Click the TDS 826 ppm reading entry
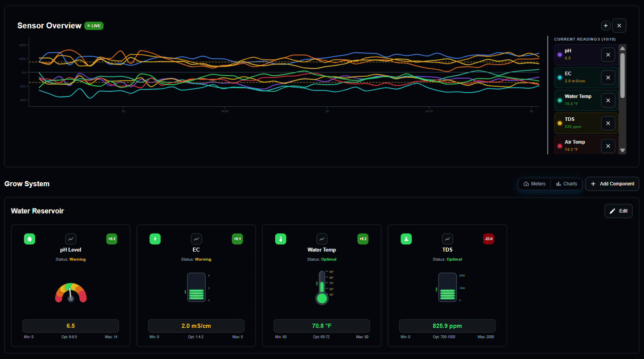This screenshot has height=359, width=644. [586, 123]
